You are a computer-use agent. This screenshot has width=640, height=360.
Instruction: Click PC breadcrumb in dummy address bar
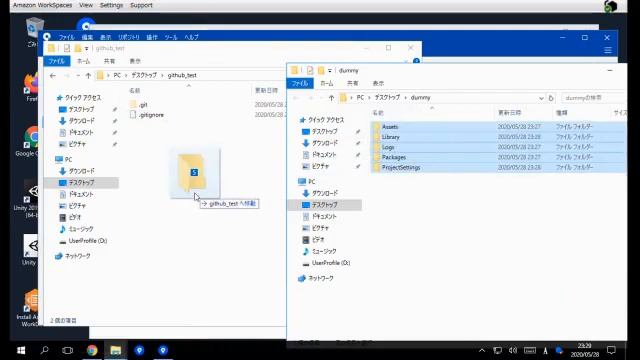[360, 98]
